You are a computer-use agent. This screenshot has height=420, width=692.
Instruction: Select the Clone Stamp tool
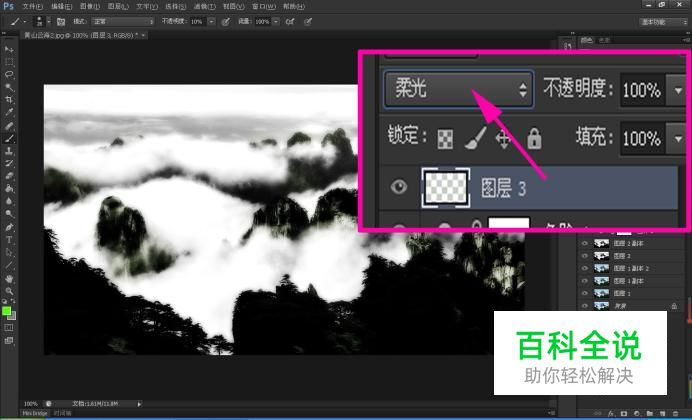9,151
